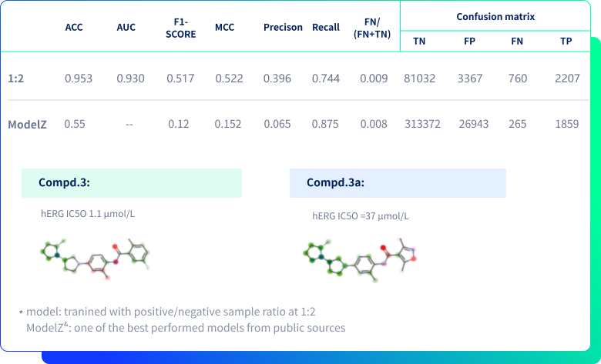Open the Compd.3a molecule structure image

[x=360, y=260]
